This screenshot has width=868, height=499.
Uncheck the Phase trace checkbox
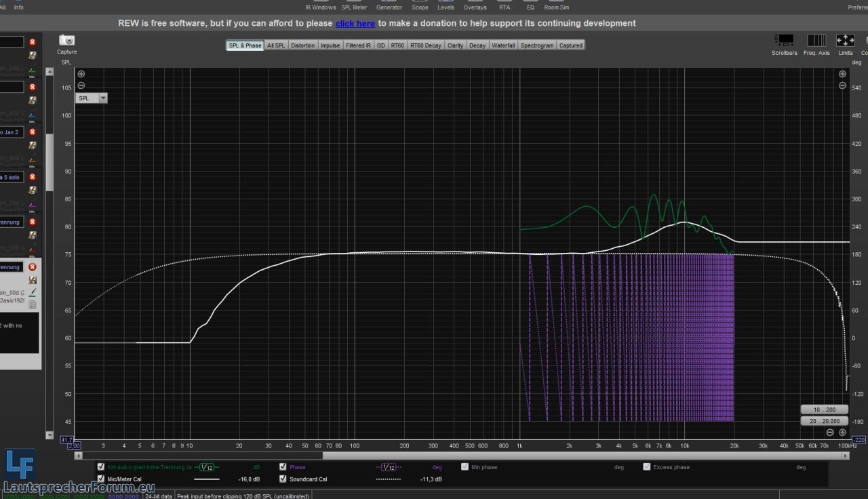point(283,467)
